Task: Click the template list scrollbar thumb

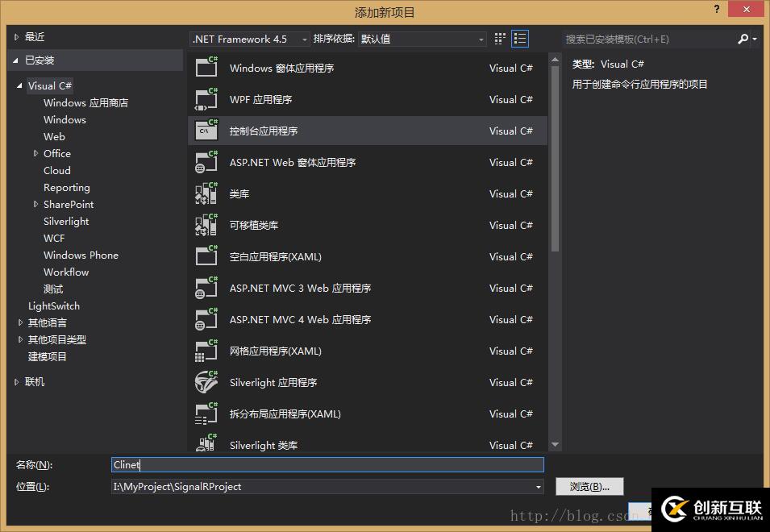Action: (x=555, y=158)
